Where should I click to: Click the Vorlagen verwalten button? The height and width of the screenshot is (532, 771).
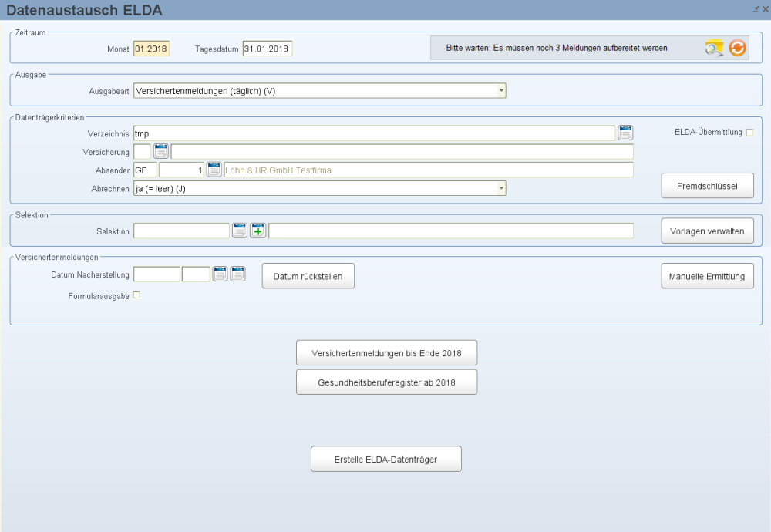click(707, 231)
